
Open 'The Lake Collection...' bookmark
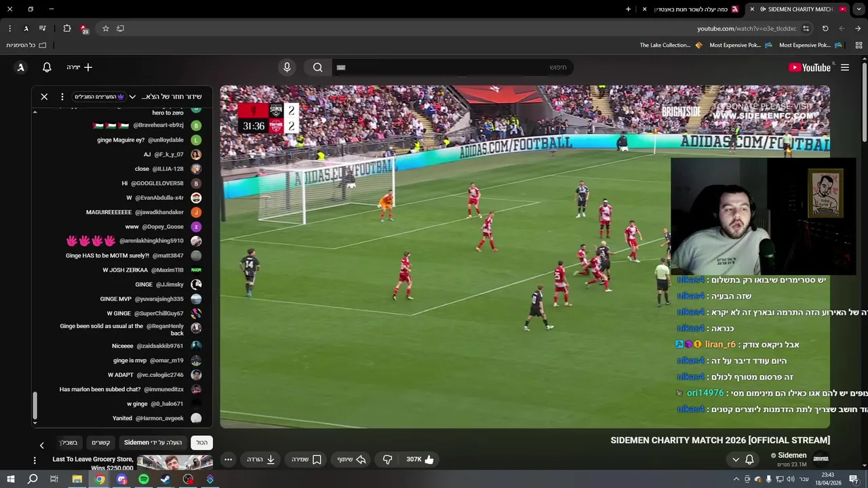671,45
